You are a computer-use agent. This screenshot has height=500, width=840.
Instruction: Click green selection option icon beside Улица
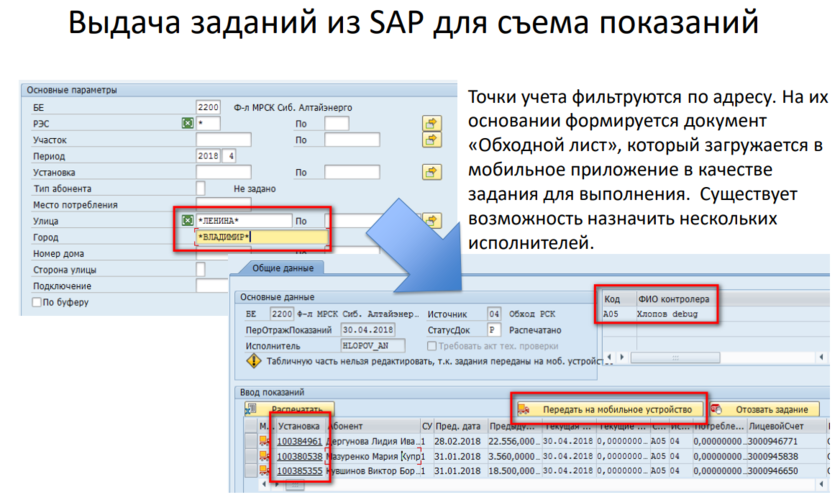tap(187, 220)
